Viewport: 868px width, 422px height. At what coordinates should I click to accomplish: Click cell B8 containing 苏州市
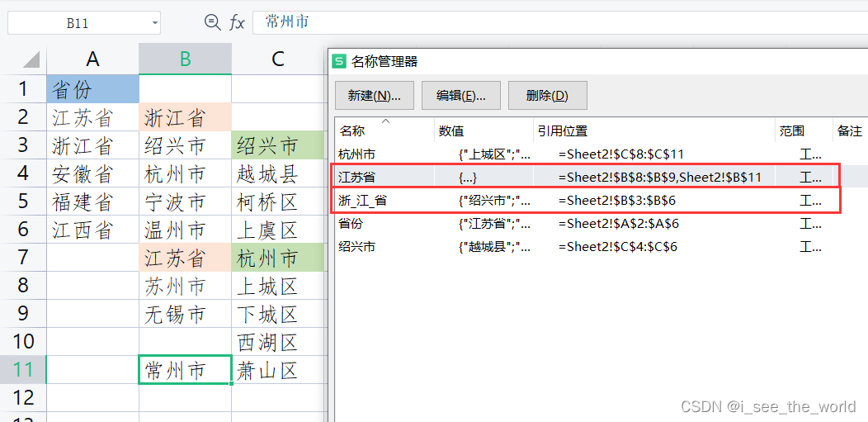(x=186, y=285)
